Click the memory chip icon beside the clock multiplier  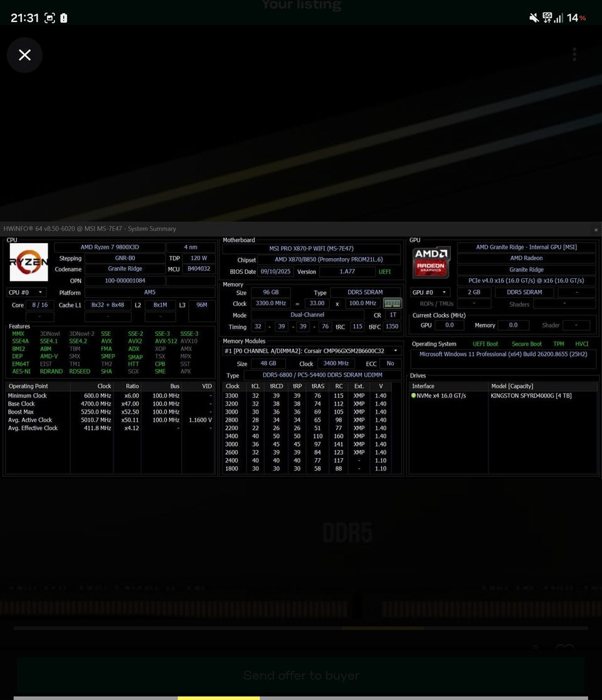pyautogui.click(x=393, y=303)
